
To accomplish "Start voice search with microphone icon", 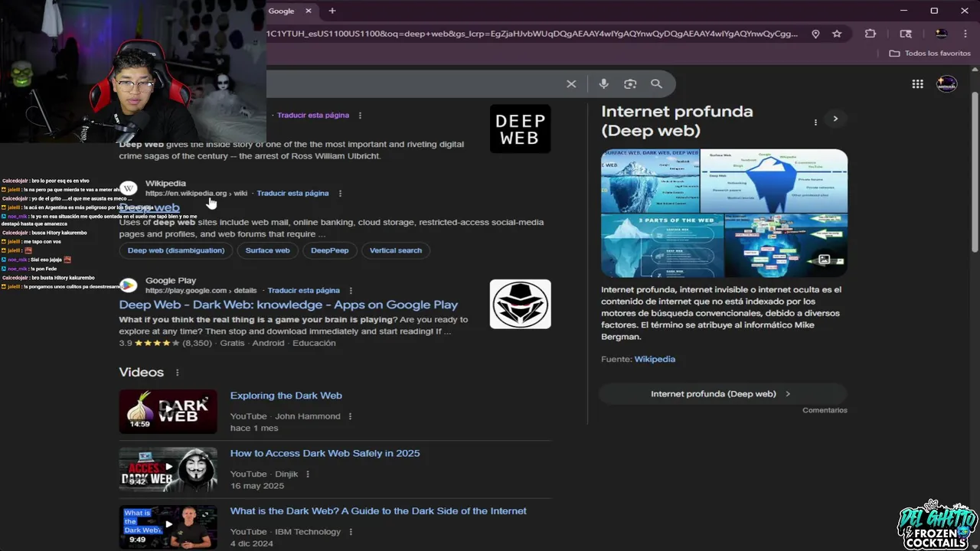I will coord(603,84).
